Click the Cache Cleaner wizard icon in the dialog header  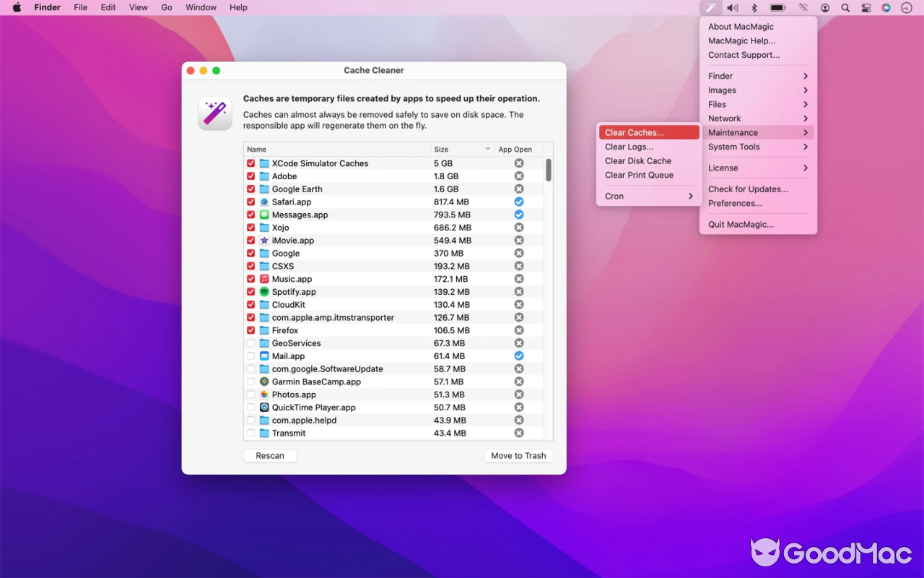pos(214,113)
